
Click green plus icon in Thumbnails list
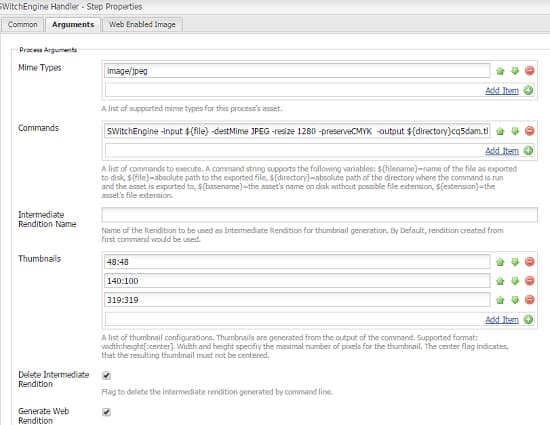pos(528,319)
